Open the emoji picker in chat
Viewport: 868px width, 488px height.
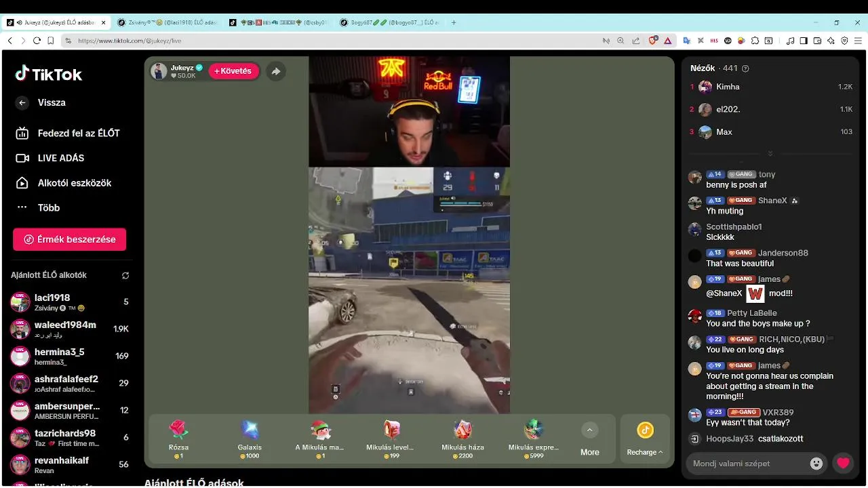816,464
